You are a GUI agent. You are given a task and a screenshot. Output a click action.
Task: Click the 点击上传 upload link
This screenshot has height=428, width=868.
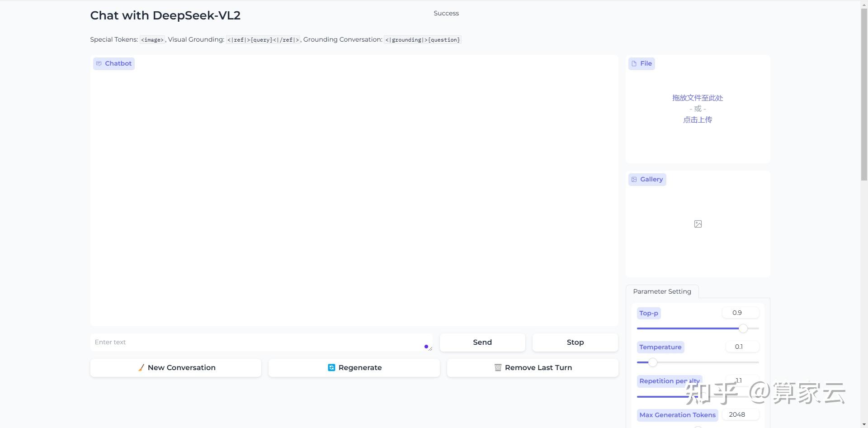pos(697,119)
